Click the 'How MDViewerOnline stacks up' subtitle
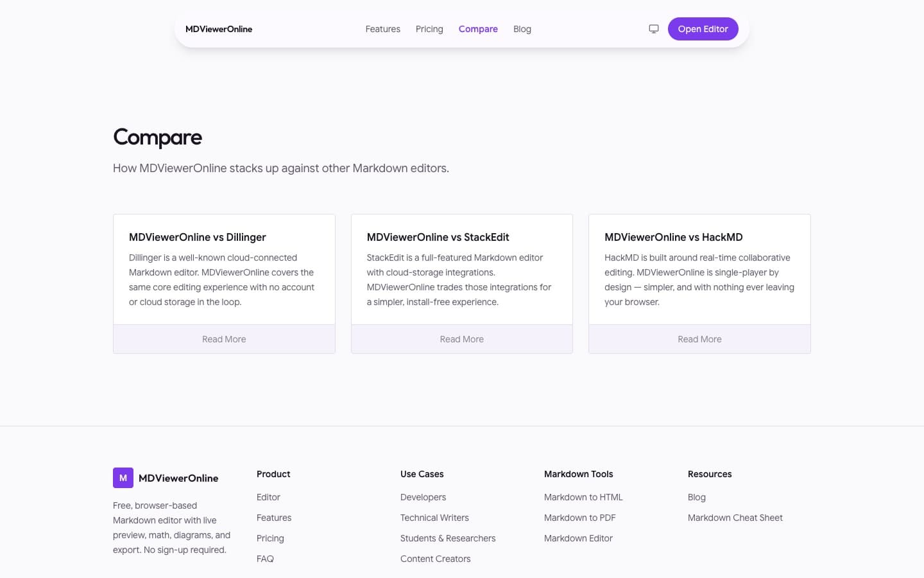924x578 pixels. coord(281,168)
